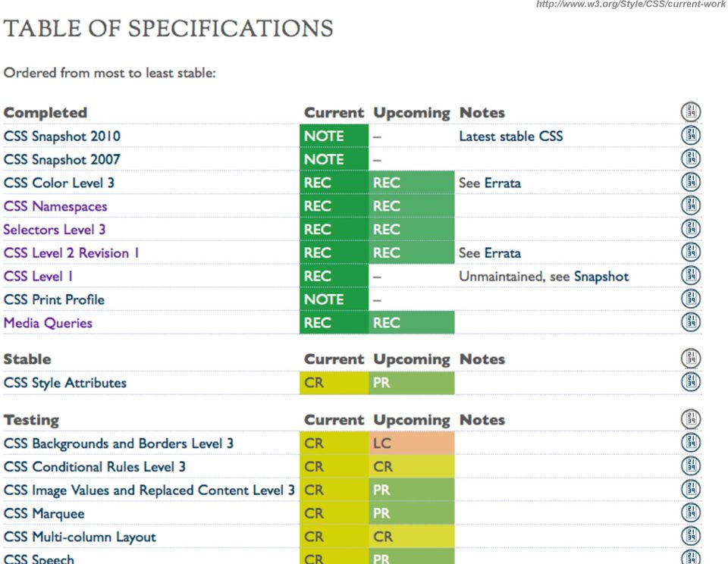This screenshot has width=728, height=564.
Task: Click the round icon next to Media Queries row
Action: [691, 321]
